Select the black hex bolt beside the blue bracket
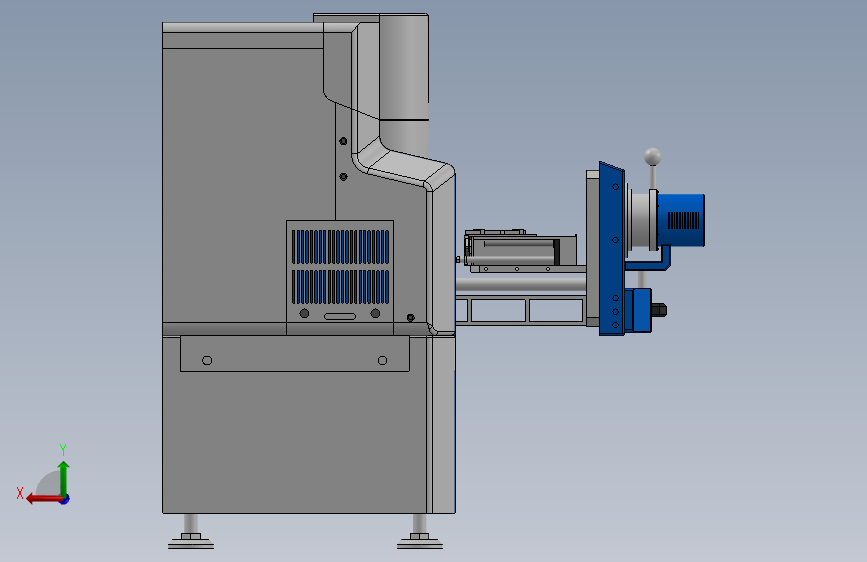Image resolution: width=867 pixels, height=562 pixels. pos(659,310)
